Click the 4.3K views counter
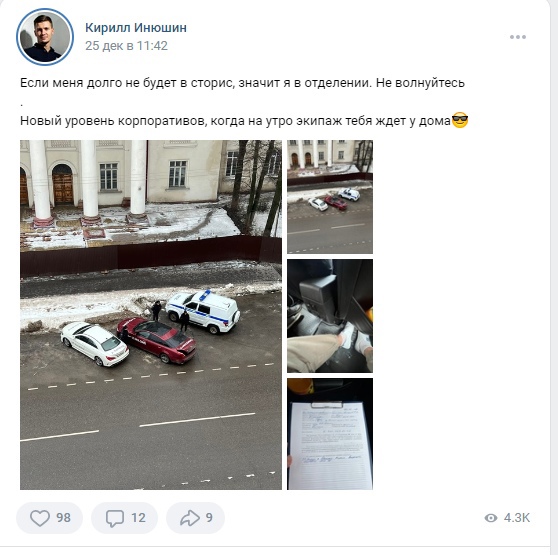The image size is (558, 555). pos(516,518)
